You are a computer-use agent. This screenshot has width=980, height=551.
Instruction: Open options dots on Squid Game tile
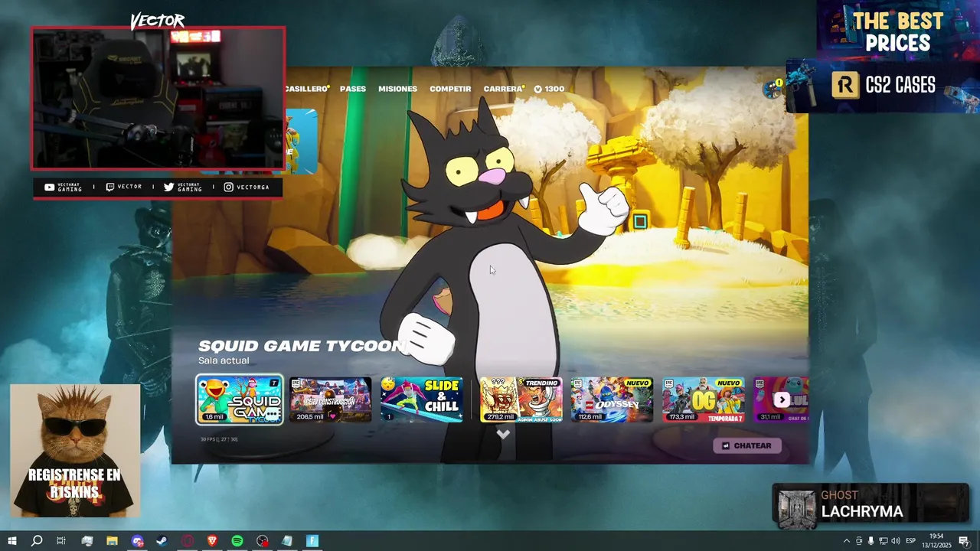click(x=270, y=416)
